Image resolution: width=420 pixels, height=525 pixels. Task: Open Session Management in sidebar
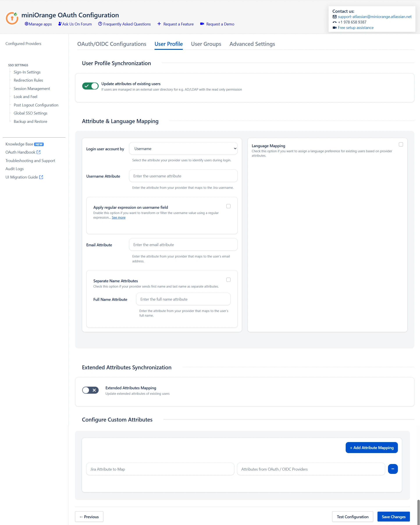[x=32, y=88]
